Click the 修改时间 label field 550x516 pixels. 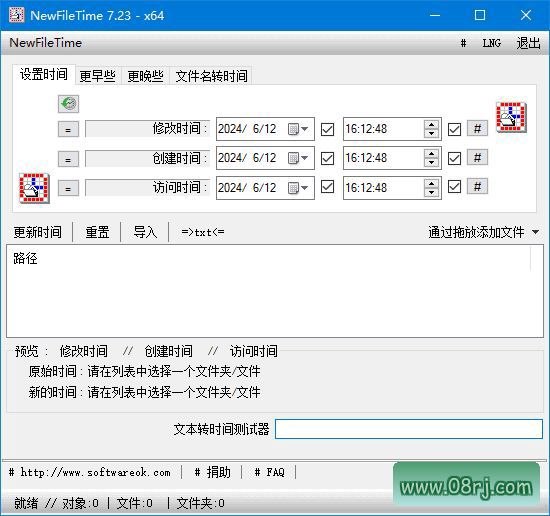(147, 129)
